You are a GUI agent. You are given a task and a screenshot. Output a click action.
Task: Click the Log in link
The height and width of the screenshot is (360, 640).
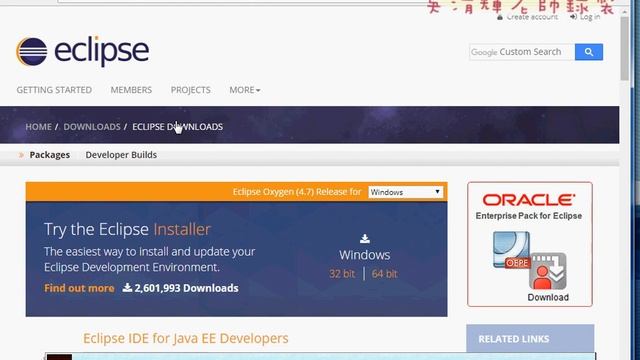[585, 17]
